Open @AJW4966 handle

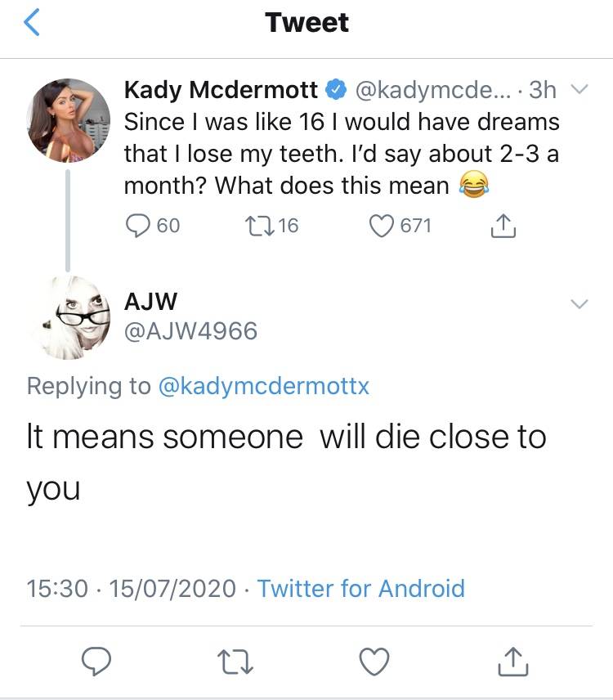pyautogui.click(x=191, y=331)
